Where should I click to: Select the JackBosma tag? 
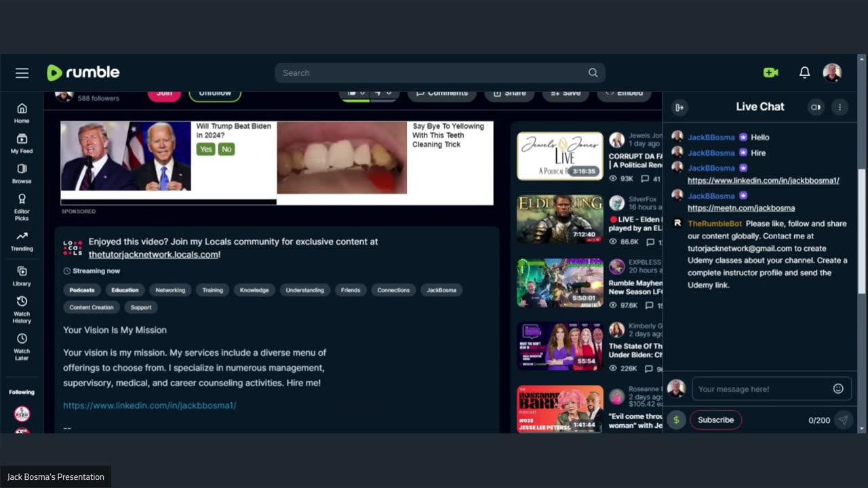(x=441, y=290)
